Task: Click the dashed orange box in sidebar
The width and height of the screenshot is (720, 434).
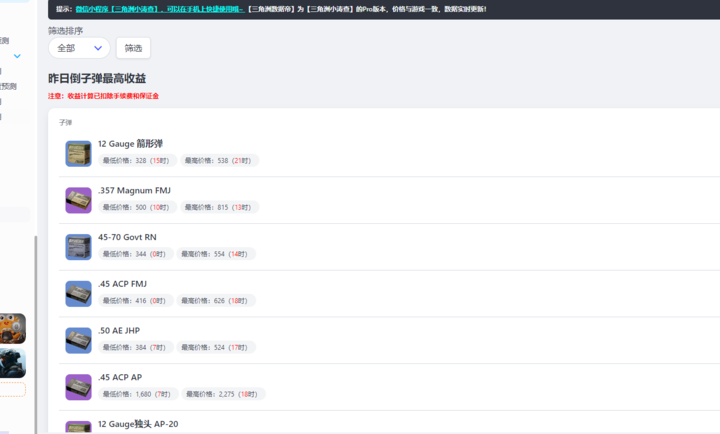Action: [x=13, y=390]
